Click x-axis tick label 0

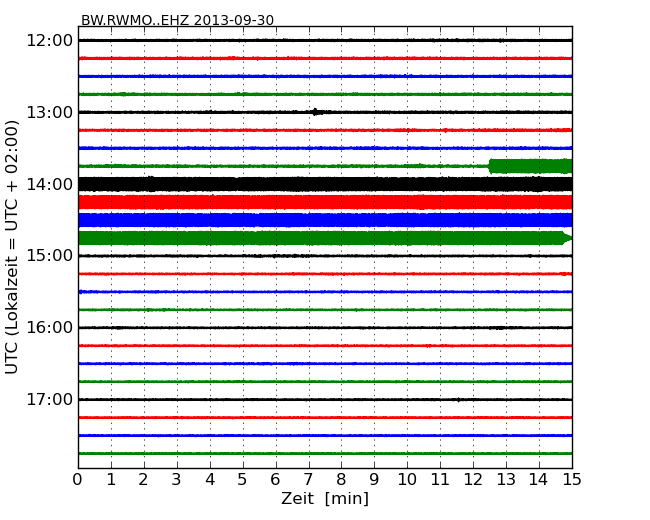(x=78, y=480)
